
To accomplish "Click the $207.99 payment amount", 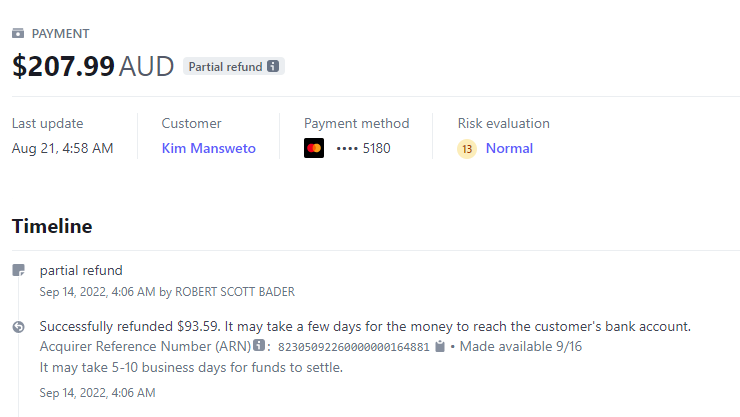I will pyautogui.click(x=63, y=67).
